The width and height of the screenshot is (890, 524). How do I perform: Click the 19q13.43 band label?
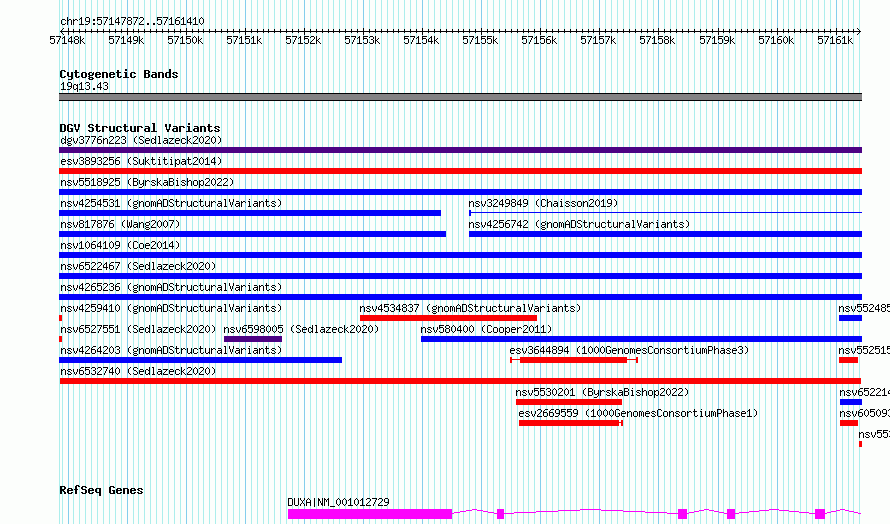84,86
